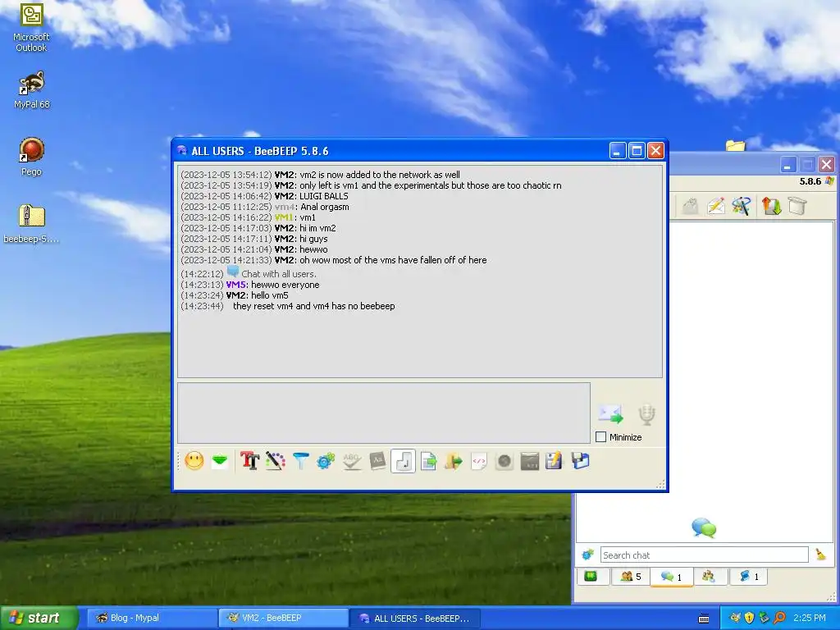Switch to the users tab showing 5
The height and width of the screenshot is (630, 840).
[x=630, y=577]
